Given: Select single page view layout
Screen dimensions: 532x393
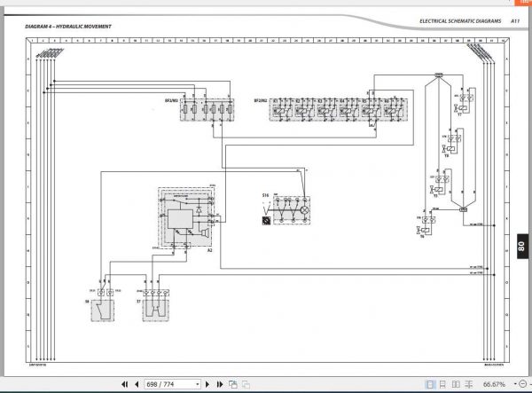Looking at the screenshot, I should tap(429, 384).
